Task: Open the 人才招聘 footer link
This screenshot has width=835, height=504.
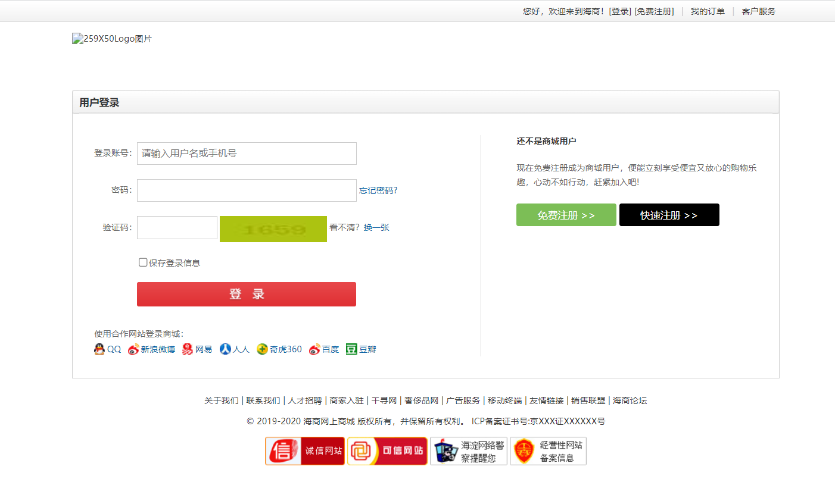Action: click(305, 400)
